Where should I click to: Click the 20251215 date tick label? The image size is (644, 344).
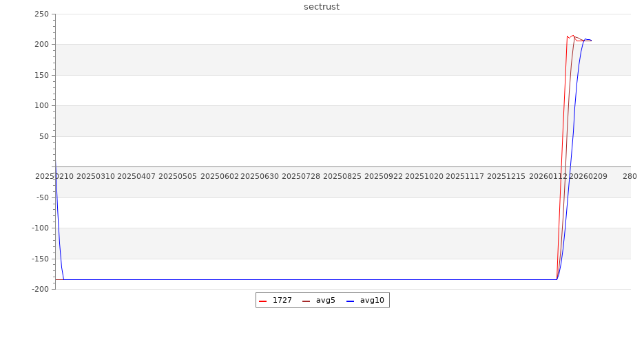point(506,176)
